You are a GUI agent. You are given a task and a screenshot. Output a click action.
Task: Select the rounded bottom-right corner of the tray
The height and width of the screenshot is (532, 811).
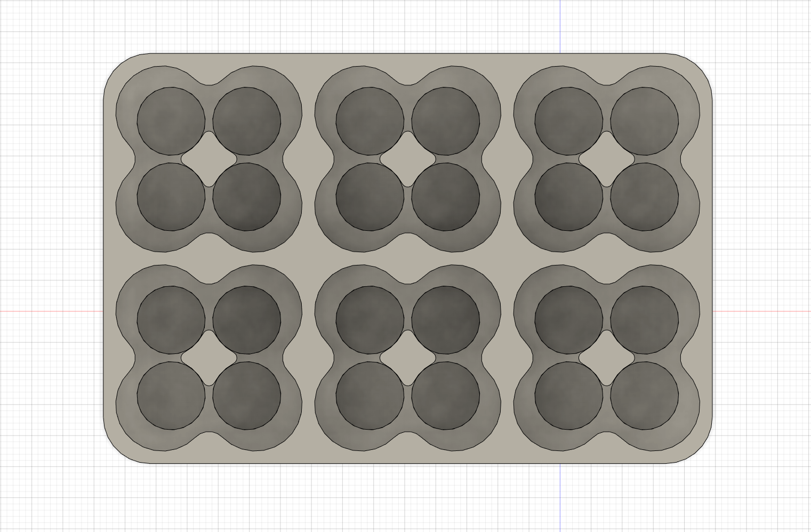pyautogui.click(x=697, y=449)
